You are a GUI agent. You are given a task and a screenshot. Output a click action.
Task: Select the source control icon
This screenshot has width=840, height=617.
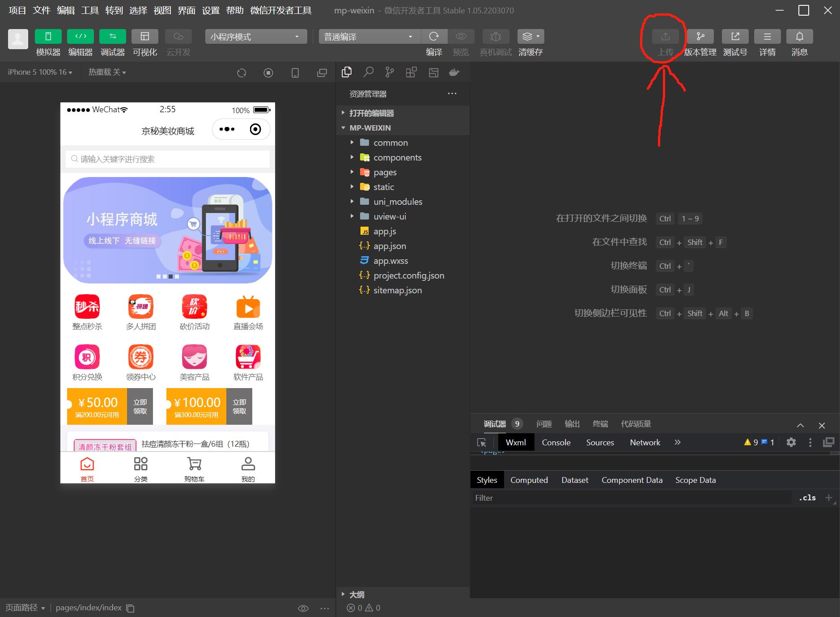click(x=390, y=72)
